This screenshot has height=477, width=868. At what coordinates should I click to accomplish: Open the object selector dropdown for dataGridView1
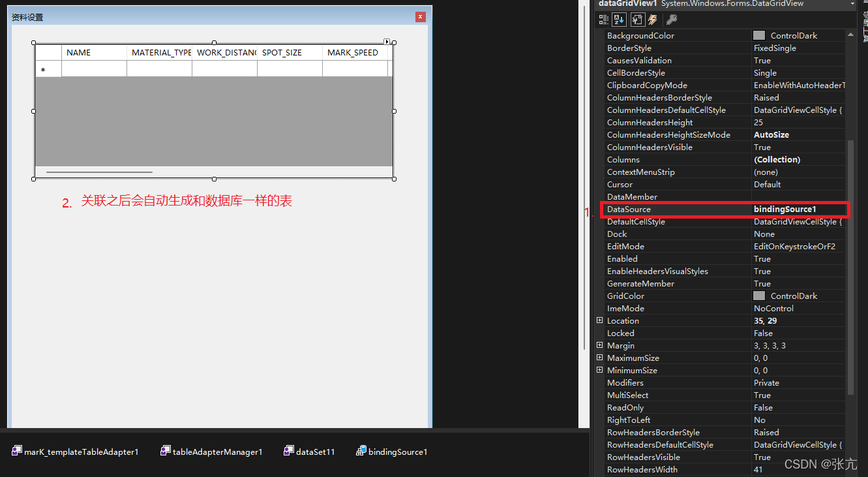click(852, 4)
